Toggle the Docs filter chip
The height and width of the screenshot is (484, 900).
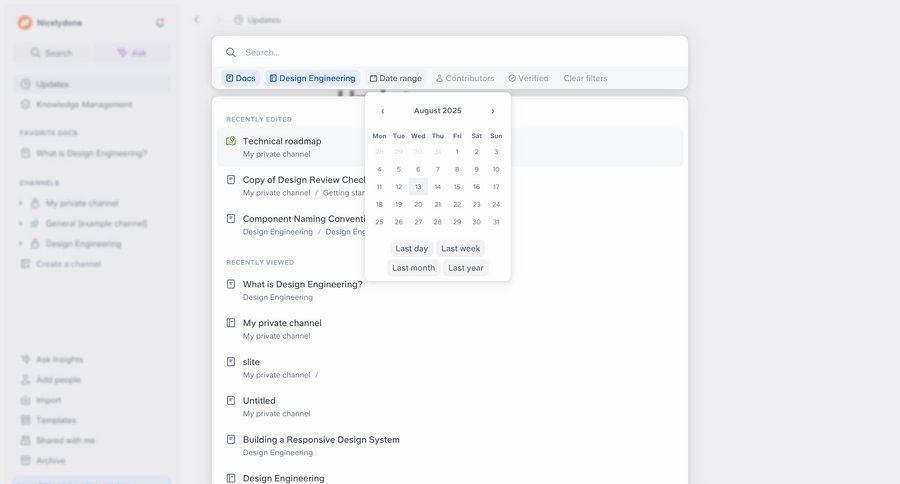241,78
